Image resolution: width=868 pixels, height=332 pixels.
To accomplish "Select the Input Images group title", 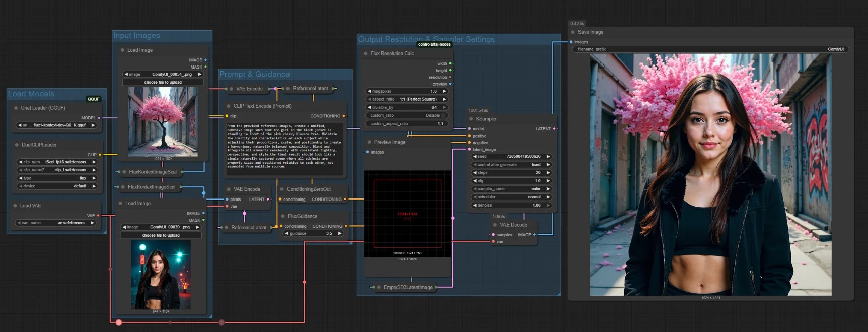I will pyautogui.click(x=136, y=36).
